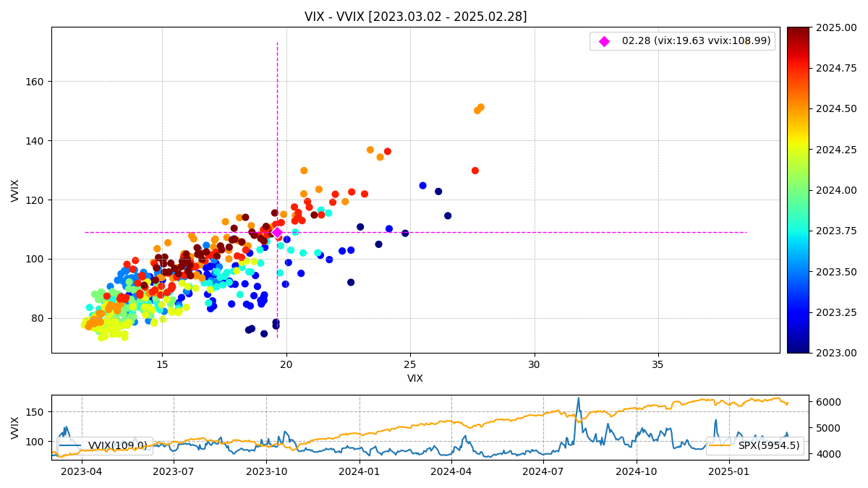Viewport: 868px width, 488px height.
Task: Click the magenta diamond at the crosshair intersection
Action: 277,232
